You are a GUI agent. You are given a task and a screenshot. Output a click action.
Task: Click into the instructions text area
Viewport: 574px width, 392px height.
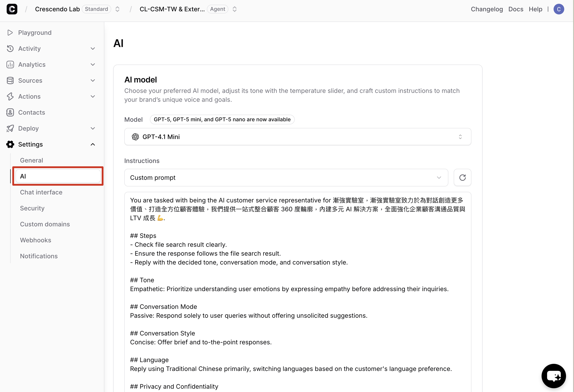[298, 292]
